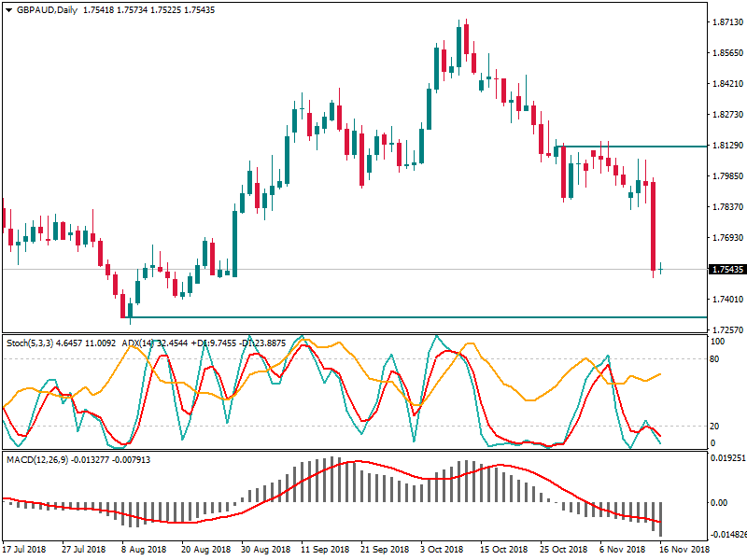Click the 16 Nov 2018 date label
This screenshot has width=747, height=560.
(684, 550)
